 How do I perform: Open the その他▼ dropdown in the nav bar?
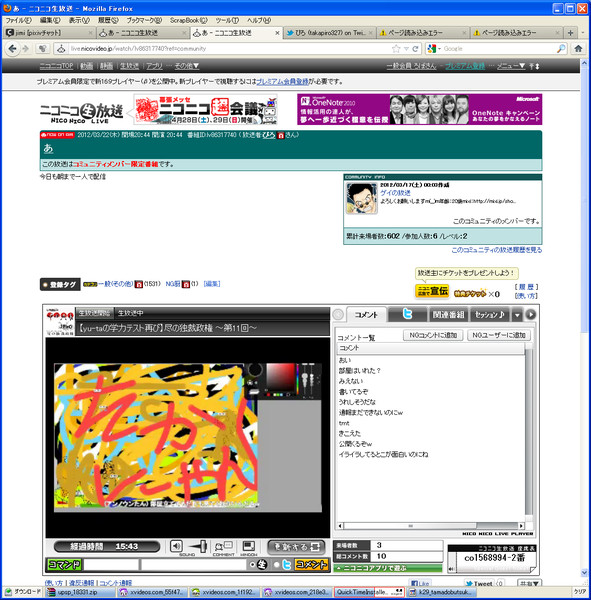click(x=187, y=66)
